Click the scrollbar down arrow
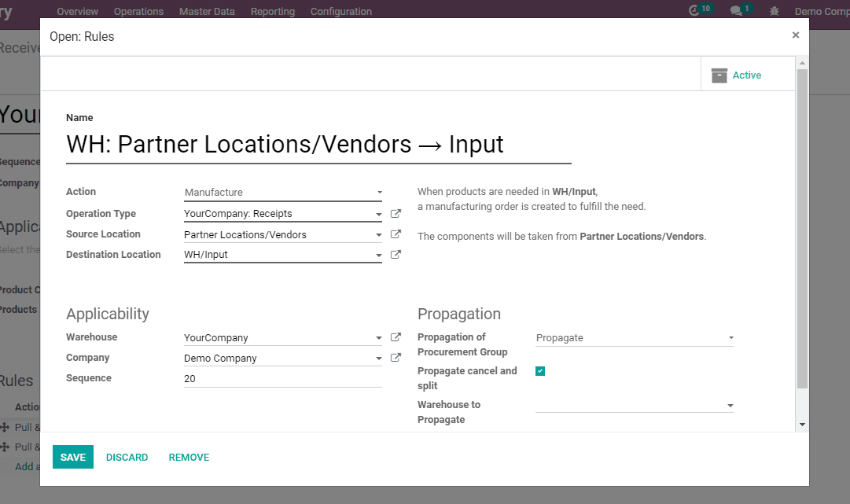 tap(802, 425)
